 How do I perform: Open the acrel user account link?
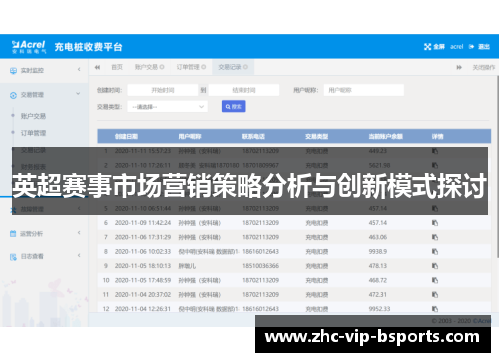click(456, 47)
